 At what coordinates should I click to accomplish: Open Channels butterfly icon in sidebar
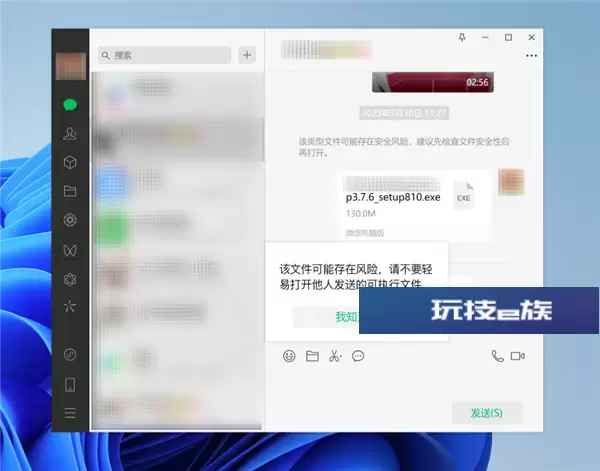point(70,250)
